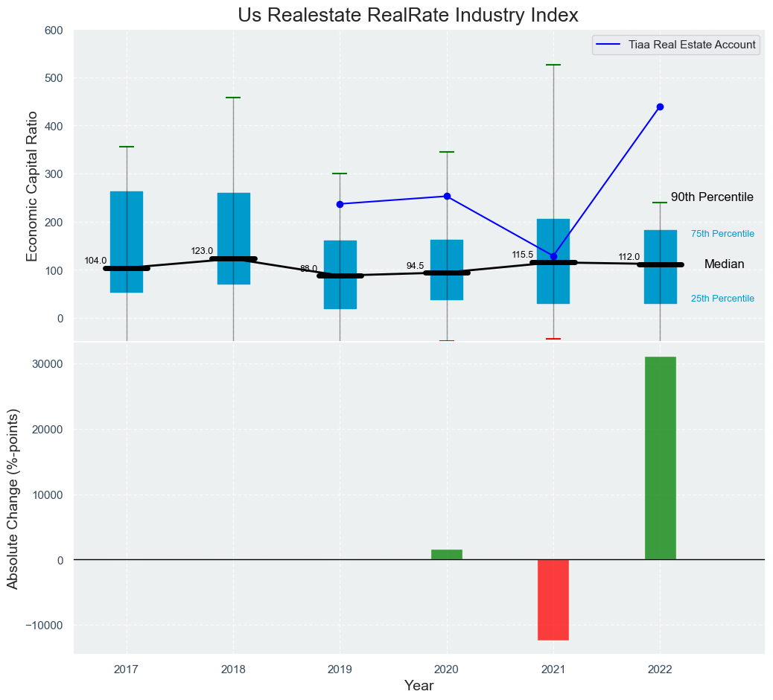Click the 123.0 median value label
773x700 pixels.
pos(202,251)
